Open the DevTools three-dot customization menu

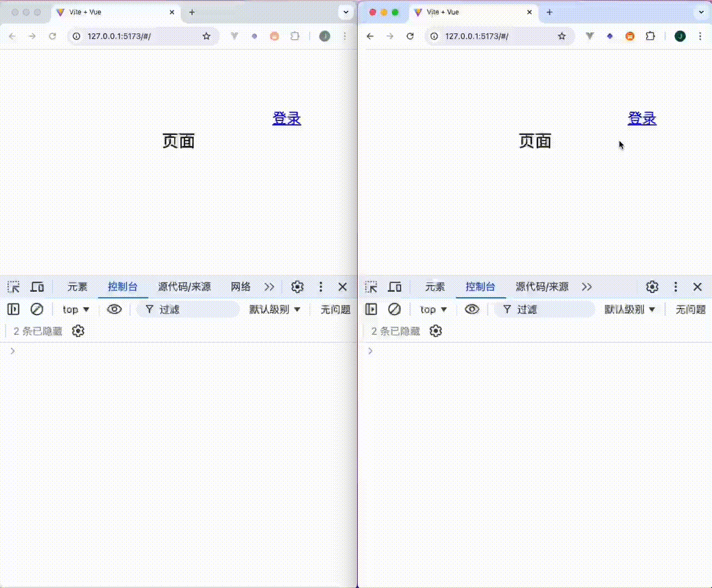tap(321, 287)
